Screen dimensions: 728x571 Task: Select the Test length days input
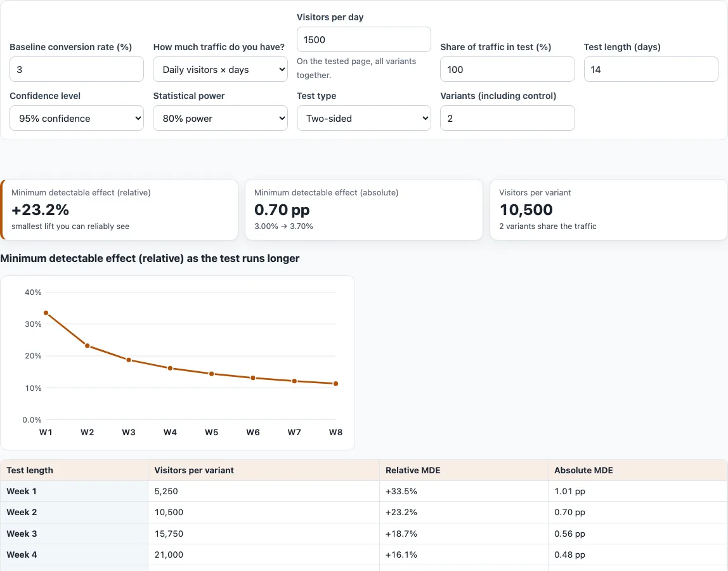tap(651, 69)
